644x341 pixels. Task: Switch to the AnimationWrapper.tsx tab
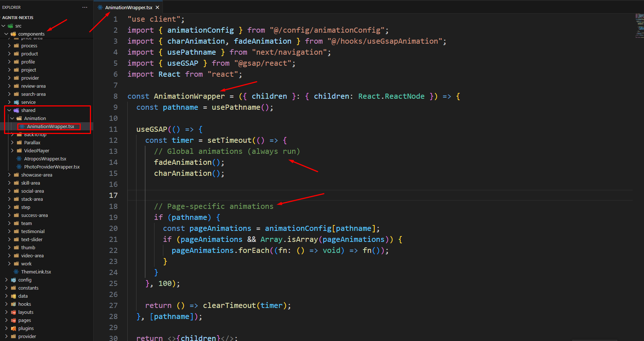128,7
